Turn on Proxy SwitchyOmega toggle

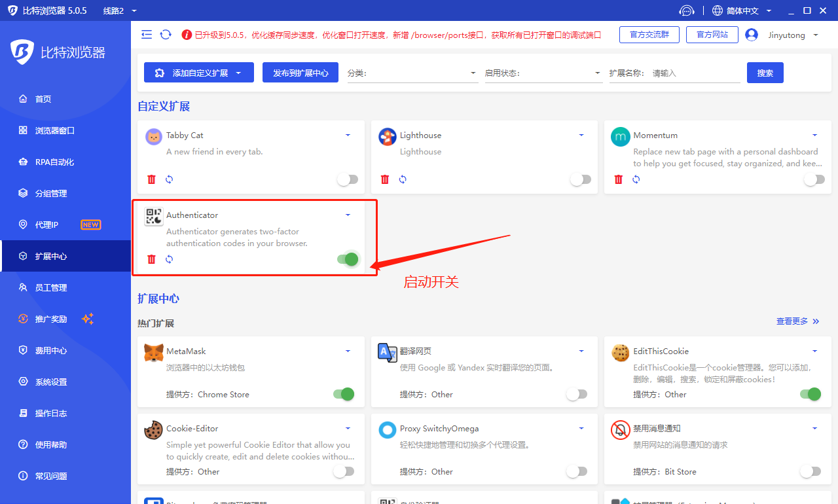pos(577,471)
